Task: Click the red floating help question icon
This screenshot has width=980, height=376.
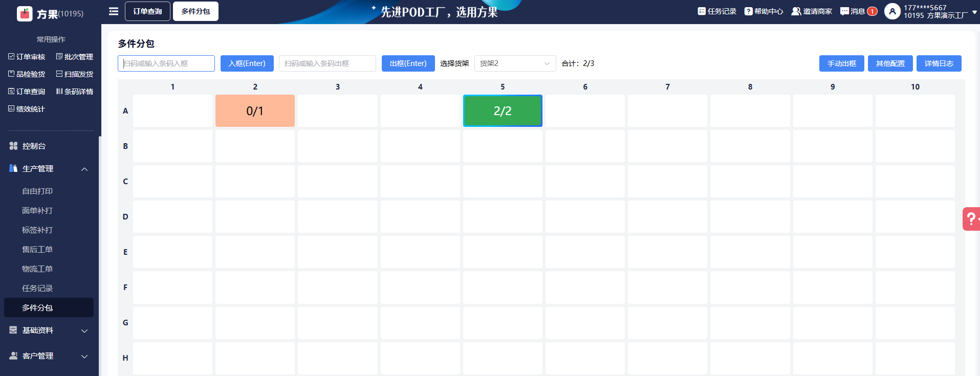Action: (x=971, y=219)
